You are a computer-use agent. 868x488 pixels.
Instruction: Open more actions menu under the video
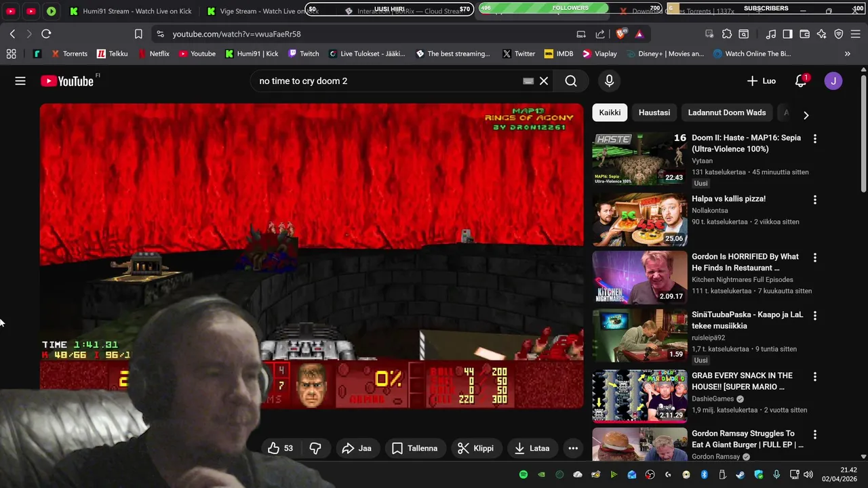573,448
